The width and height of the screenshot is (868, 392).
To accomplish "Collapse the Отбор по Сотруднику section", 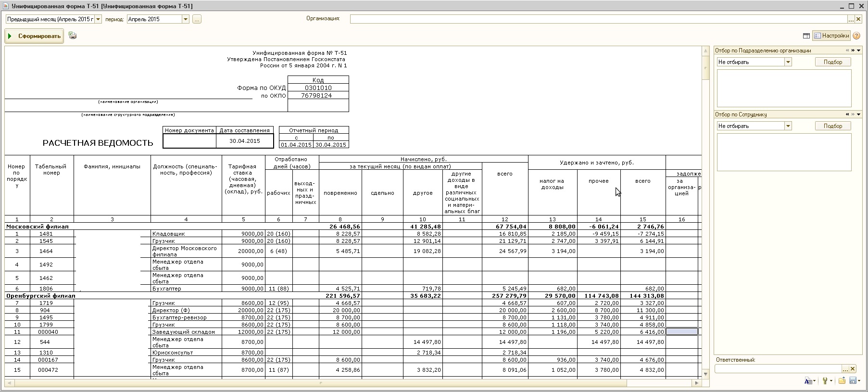I will (859, 114).
